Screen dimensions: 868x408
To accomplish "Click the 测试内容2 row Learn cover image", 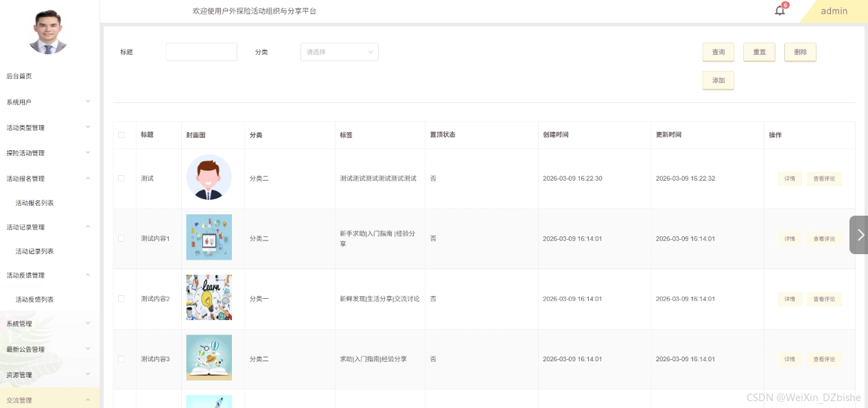I will click(x=209, y=297).
